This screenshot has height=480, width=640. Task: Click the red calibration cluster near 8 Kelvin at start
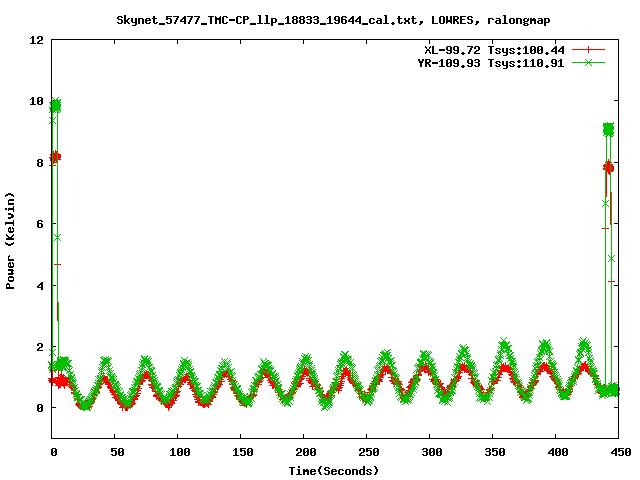pyautogui.click(x=55, y=157)
